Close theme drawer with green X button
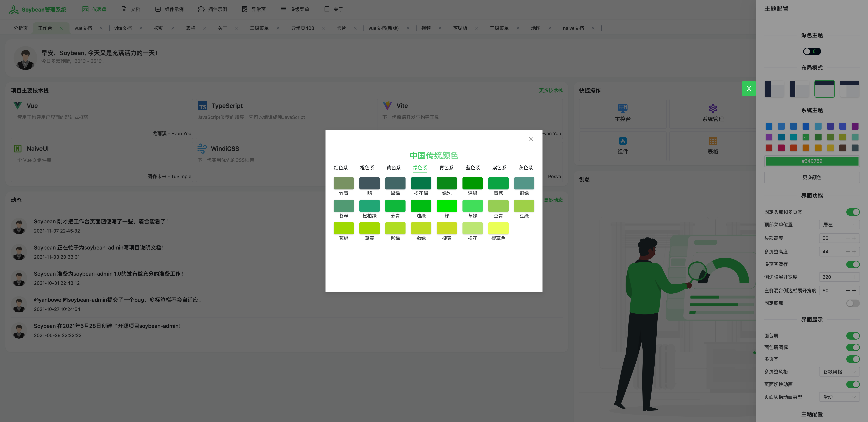The height and width of the screenshot is (422, 868). pos(749,89)
